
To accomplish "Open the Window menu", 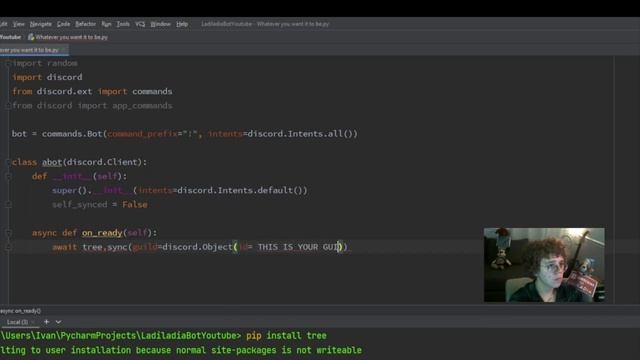I will click(x=160, y=24).
